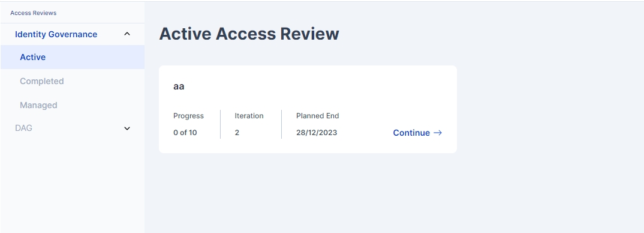
Task: Click the Progress label
Action: coord(188,116)
